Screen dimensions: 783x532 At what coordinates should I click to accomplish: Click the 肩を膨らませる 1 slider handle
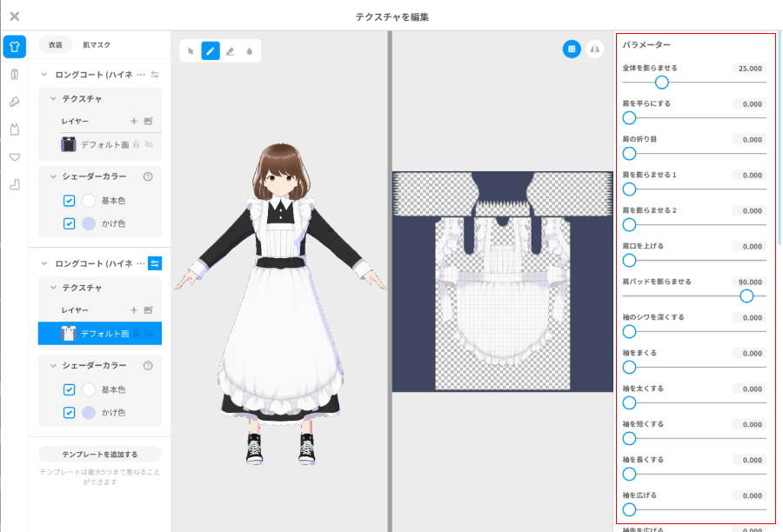(629, 190)
